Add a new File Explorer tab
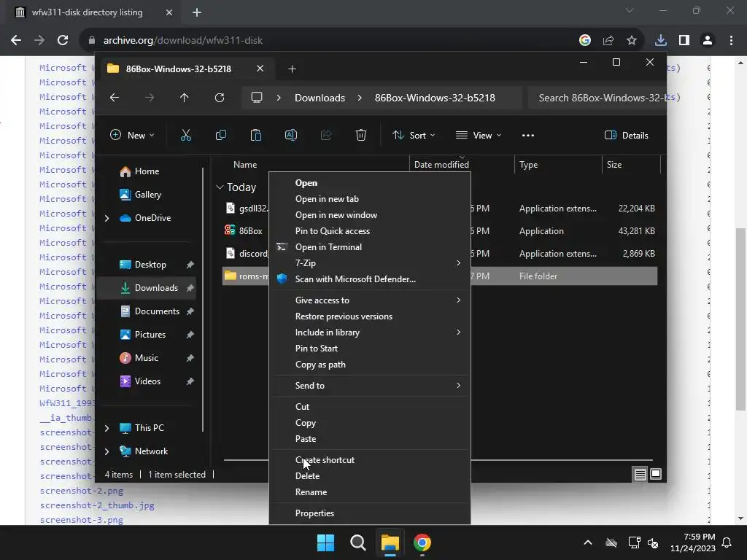 292,69
